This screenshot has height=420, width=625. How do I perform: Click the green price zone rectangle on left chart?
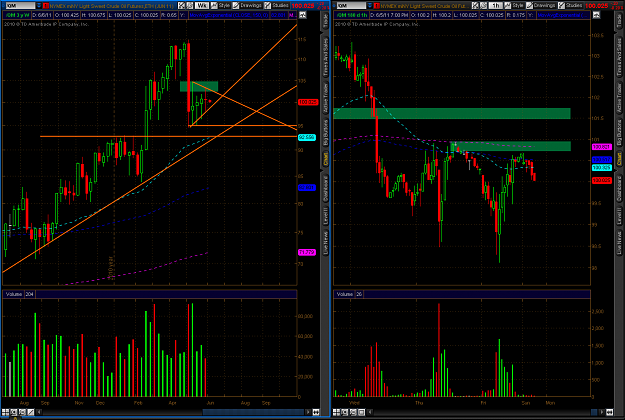click(x=199, y=86)
